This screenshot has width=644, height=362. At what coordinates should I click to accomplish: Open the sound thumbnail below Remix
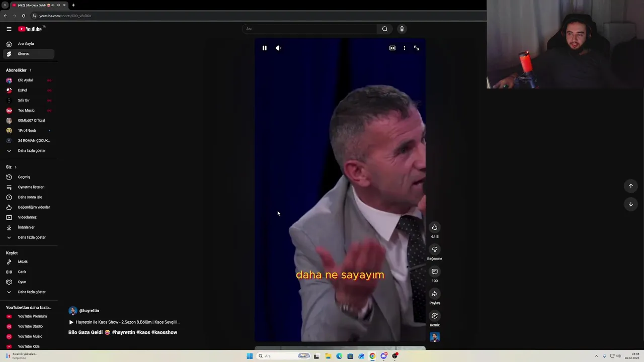pyautogui.click(x=435, y=337)
